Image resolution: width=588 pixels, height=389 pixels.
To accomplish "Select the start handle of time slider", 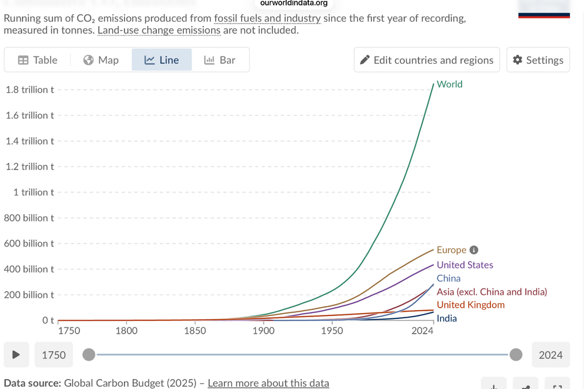I will [x=89, y=354].
